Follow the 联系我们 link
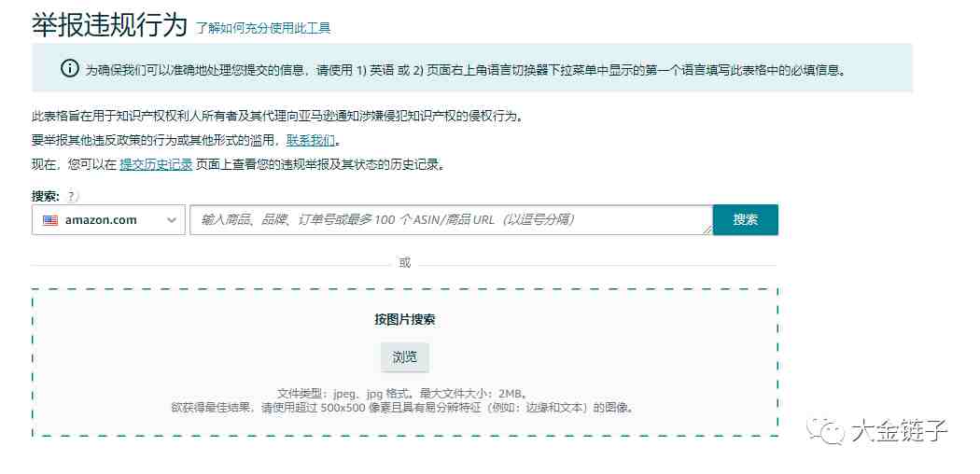The width and height of the screenshot is (980, 474). tap(311, 141)
